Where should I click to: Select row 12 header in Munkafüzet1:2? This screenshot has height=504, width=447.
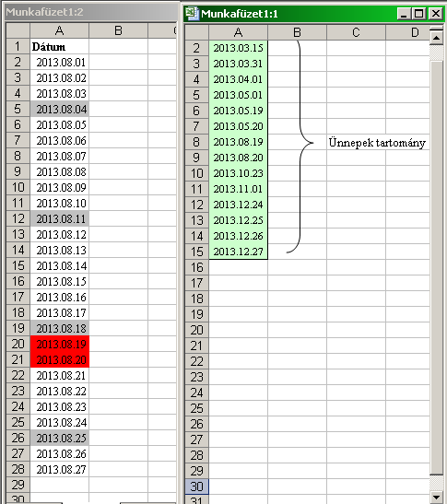(18, 219)
